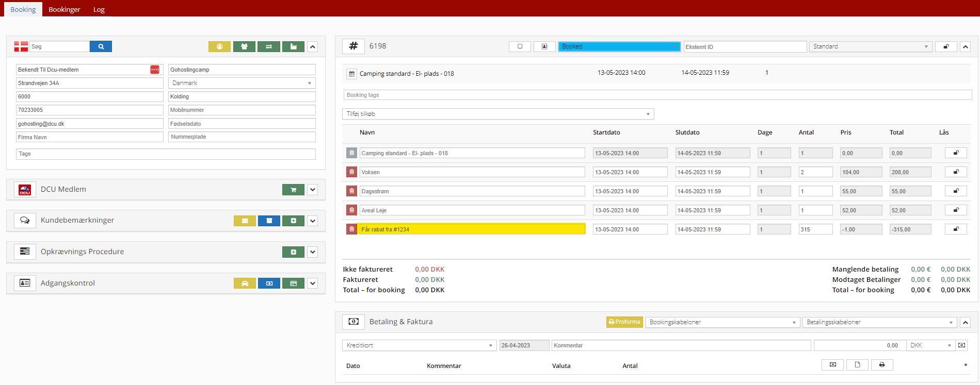
Task: Toggle the booking lock next to the Standard dropdown
Action: point(946,46)
